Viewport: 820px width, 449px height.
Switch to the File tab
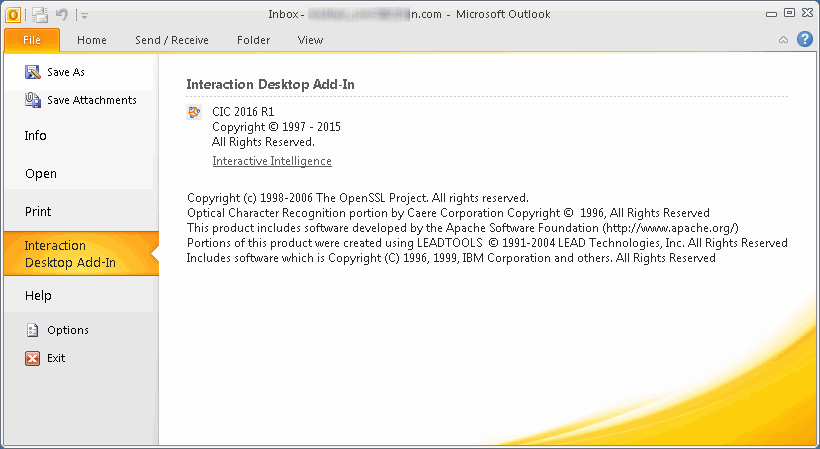[31, 40]
